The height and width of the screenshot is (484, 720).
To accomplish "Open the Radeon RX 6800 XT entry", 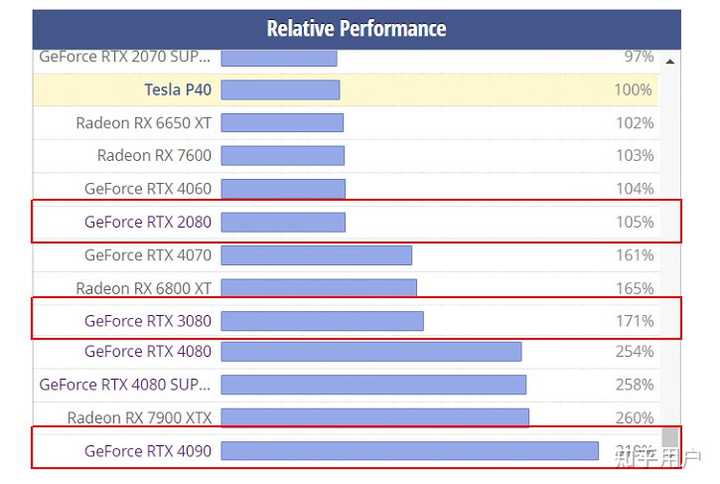I will [144, 288].
